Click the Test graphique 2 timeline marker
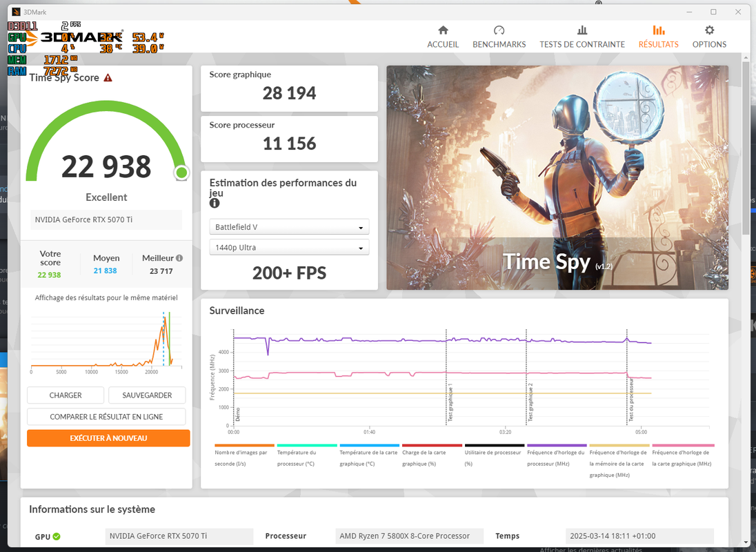The image size is (756, 552). [x=530, y=402]
